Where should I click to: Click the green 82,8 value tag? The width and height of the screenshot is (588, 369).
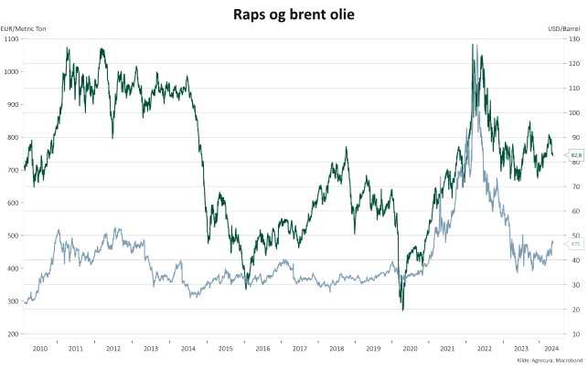(577, 155)
